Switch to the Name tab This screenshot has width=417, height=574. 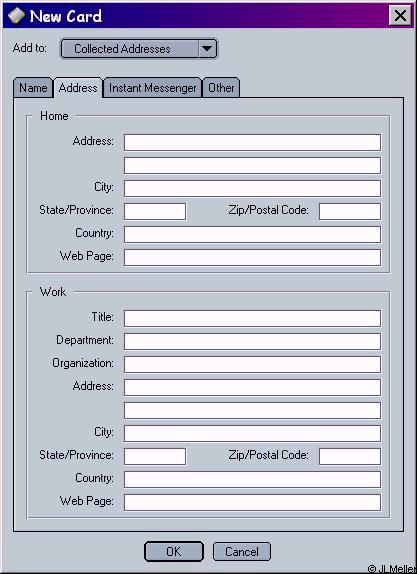click(x=33, y=88)
